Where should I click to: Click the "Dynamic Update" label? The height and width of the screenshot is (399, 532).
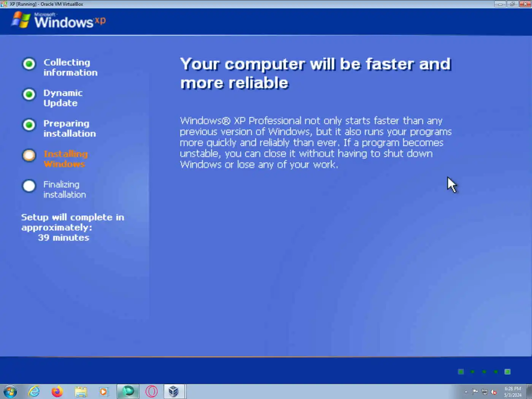[63, 98]
